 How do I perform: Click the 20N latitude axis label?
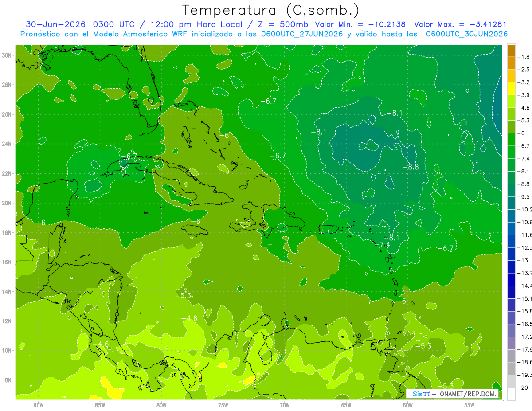[x=8, y=203]
